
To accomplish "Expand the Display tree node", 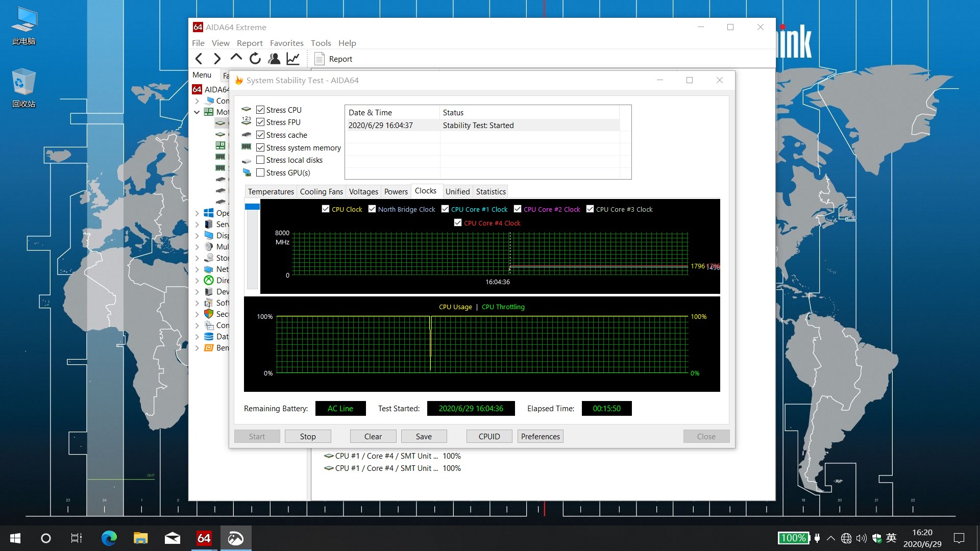I will coord(197,235).
